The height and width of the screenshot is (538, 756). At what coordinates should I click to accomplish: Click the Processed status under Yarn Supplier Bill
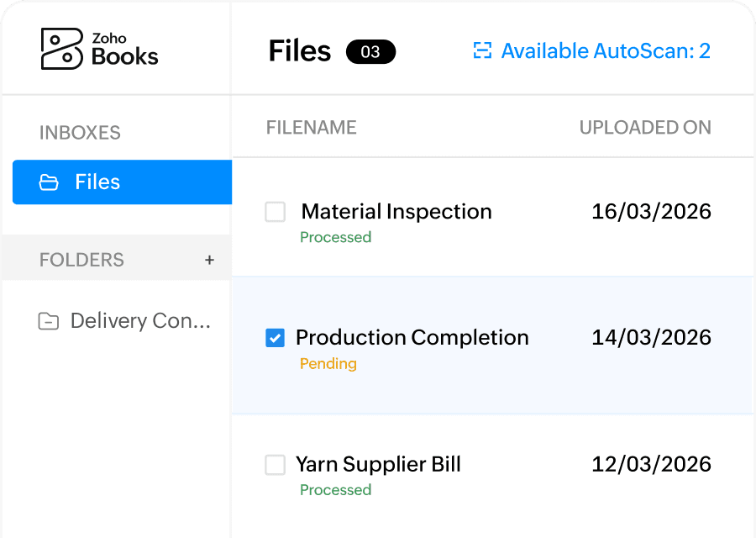(335, 490)
